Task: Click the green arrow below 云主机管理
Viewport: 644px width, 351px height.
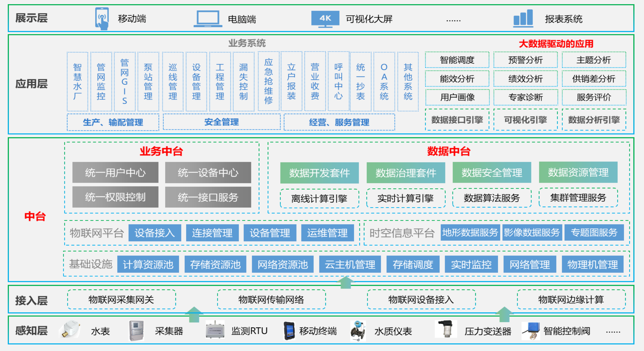Action: 346,283
